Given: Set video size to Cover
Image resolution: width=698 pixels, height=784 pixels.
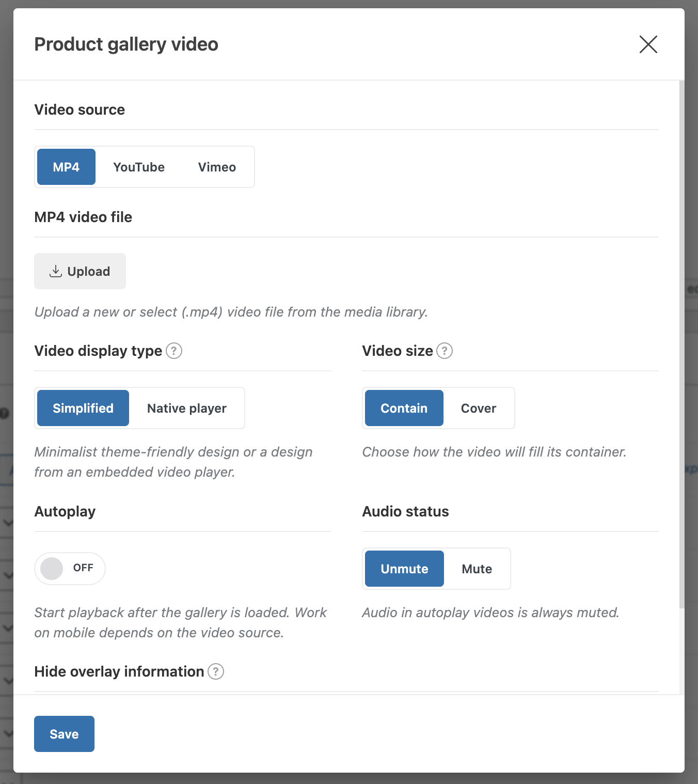Looking at the screenshot, I should coord(479,408).
